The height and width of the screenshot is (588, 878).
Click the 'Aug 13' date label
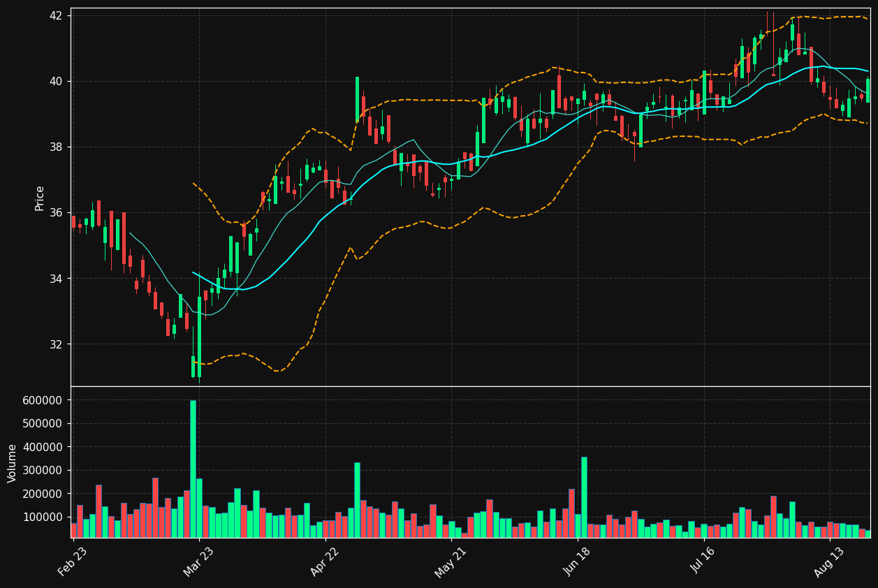pyautogui.click(x=830, y=561)
